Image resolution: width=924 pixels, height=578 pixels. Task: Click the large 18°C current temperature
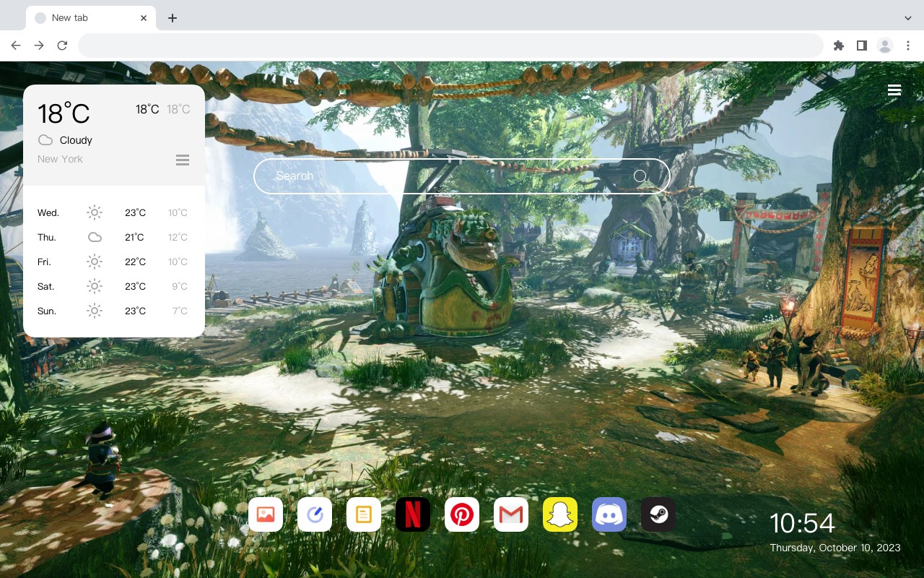pyautogui.click(x=64, y=113)
